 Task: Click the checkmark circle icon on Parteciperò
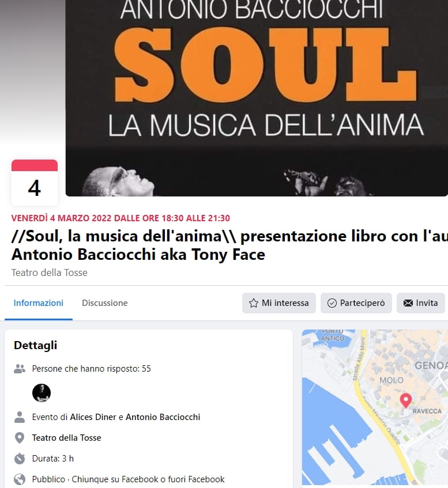coord(332,303)
